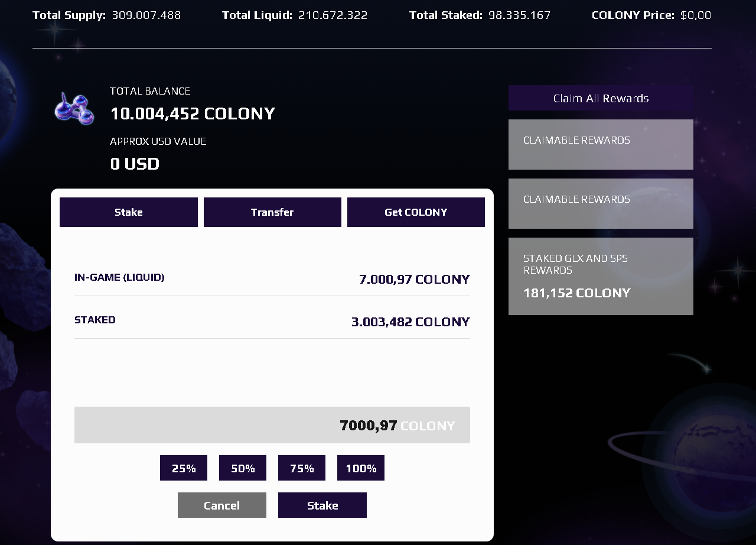Image resolution: width=756 pixels, height=545 pixels.
Task: Click the 10.004,452 COLONY total balance
Action: pyautogui.click(x=193, y=113)
